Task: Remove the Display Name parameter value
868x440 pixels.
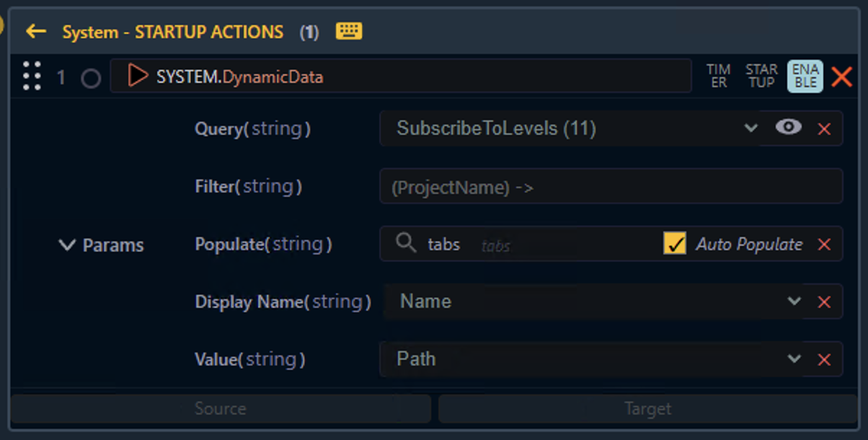Action: (824, 302)
